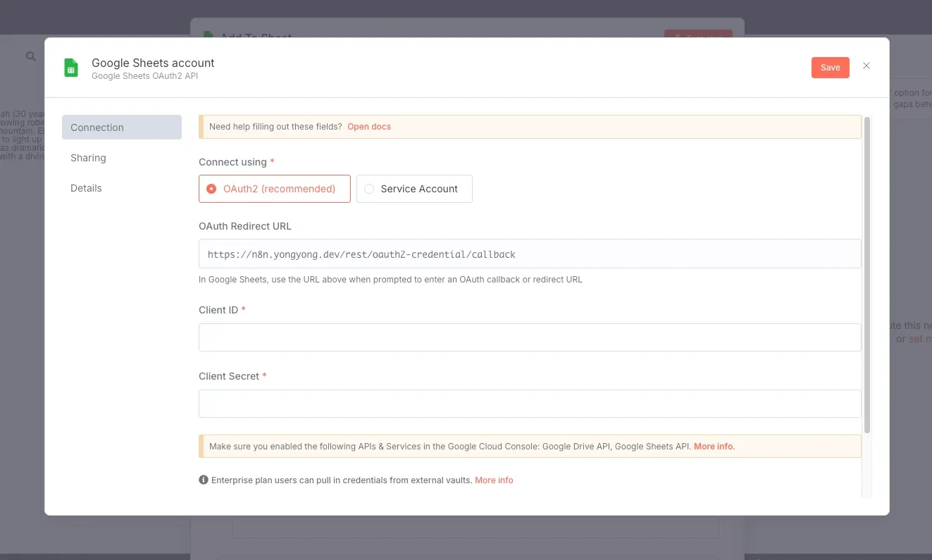This screenshot has width=932, height=560.
Task: Focus the Client Secret input box
Action: (530, 404)
